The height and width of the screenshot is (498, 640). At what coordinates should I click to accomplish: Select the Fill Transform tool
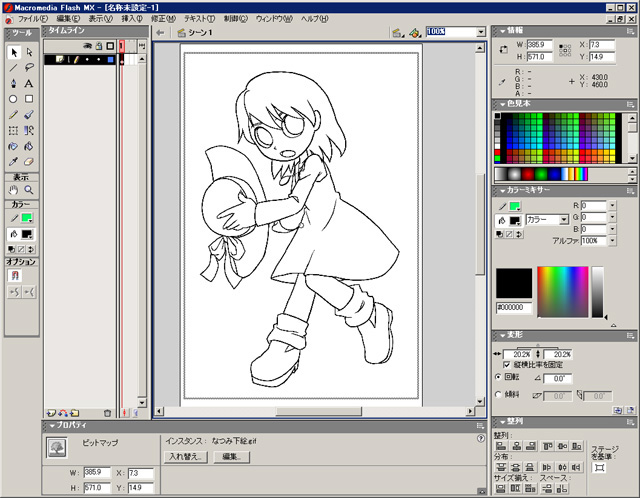[x=29, y=131]
